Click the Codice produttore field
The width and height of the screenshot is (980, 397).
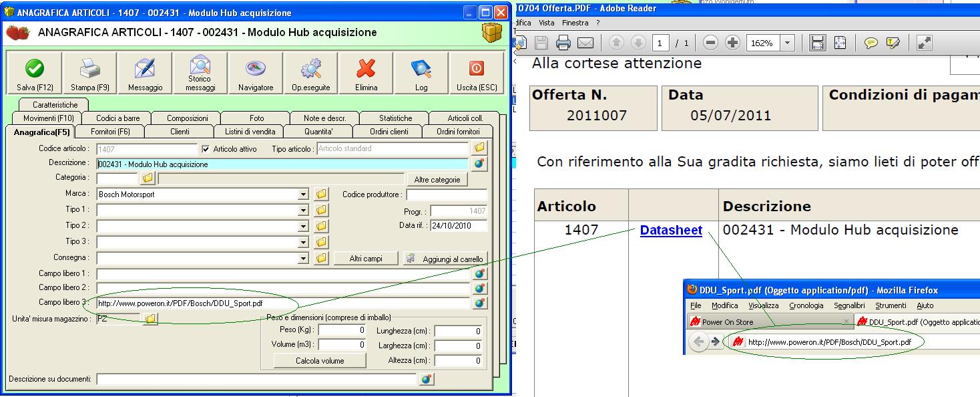coord(447,194)
